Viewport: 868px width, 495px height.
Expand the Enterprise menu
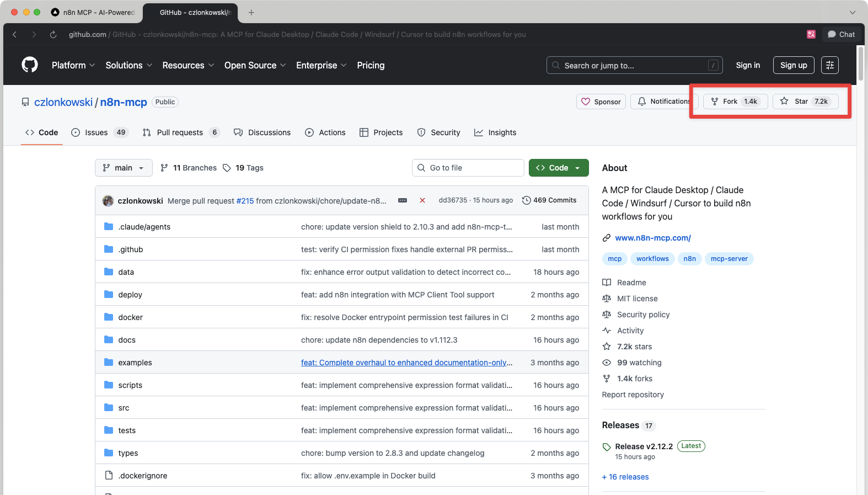coord(322,65)
